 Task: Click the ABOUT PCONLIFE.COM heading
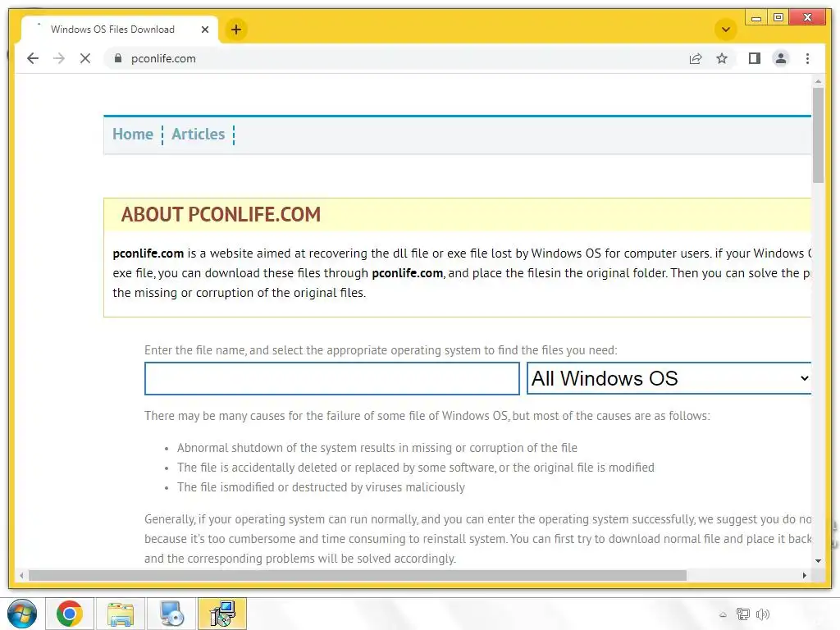221,214
